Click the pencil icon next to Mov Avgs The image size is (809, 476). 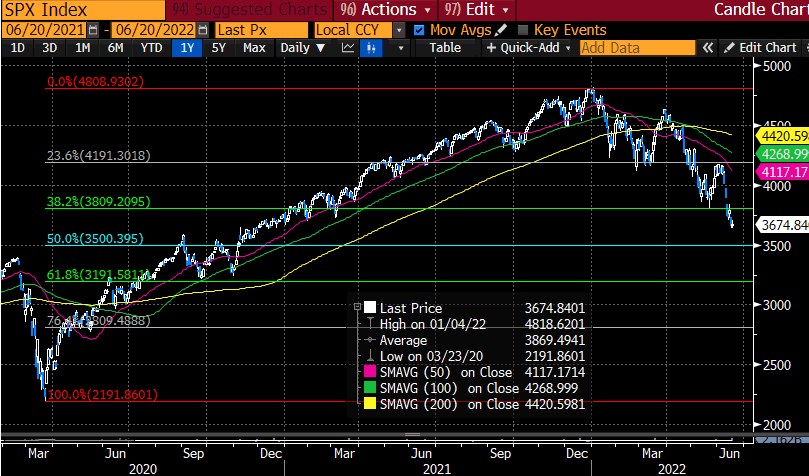coord(501,30)
